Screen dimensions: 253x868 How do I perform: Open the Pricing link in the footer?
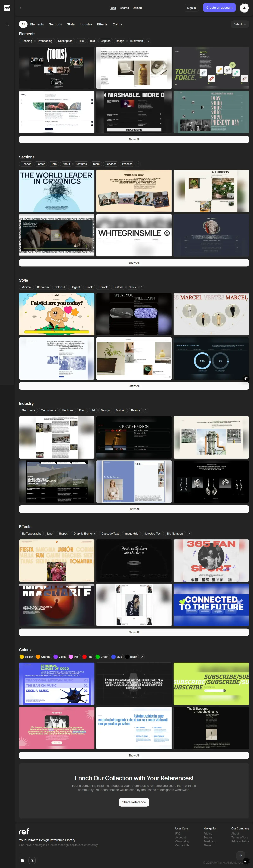pos(208,833)
